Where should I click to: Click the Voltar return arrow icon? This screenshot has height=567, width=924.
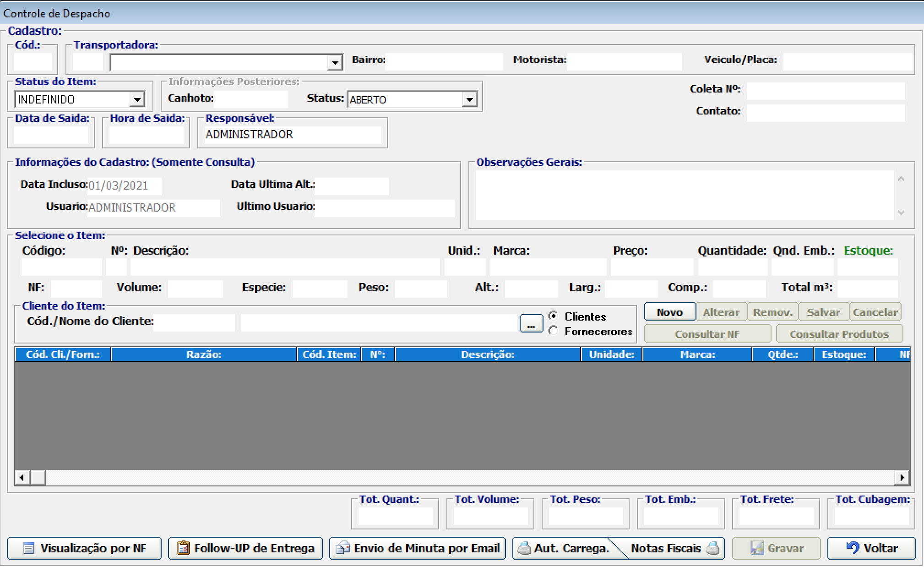click(x=853, y=548)
